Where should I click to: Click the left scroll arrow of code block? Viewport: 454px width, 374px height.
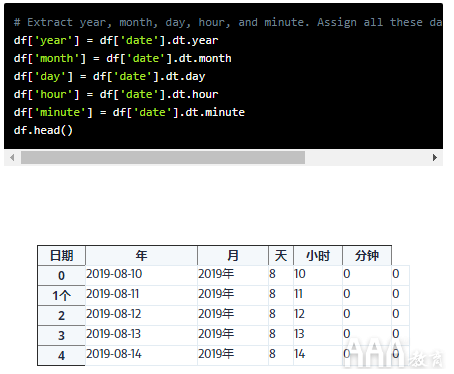pos(12,157)
